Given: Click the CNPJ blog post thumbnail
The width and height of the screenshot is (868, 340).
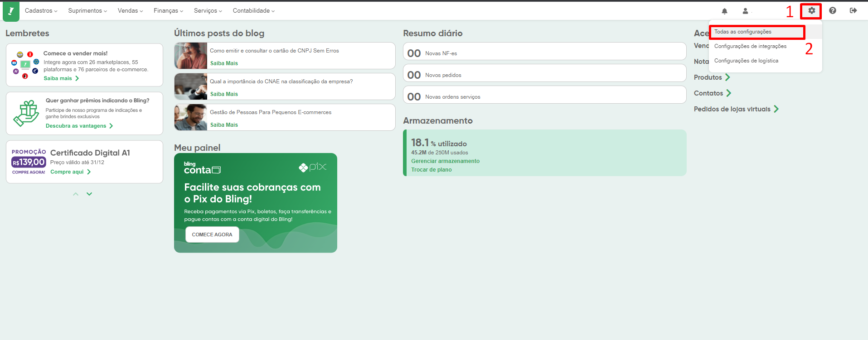Looking at the screenshot, I should (191, 56).
